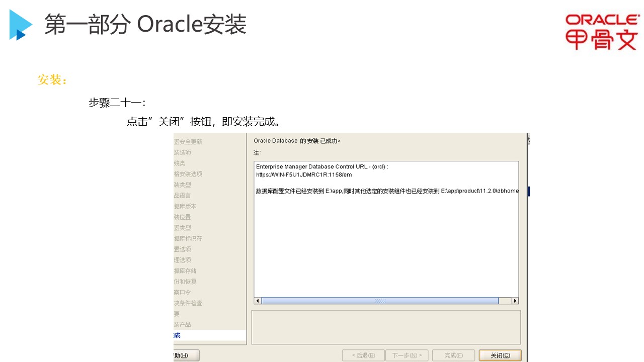Click the slide title 第一部分 Oracle安装

click(x=145, y=25)
